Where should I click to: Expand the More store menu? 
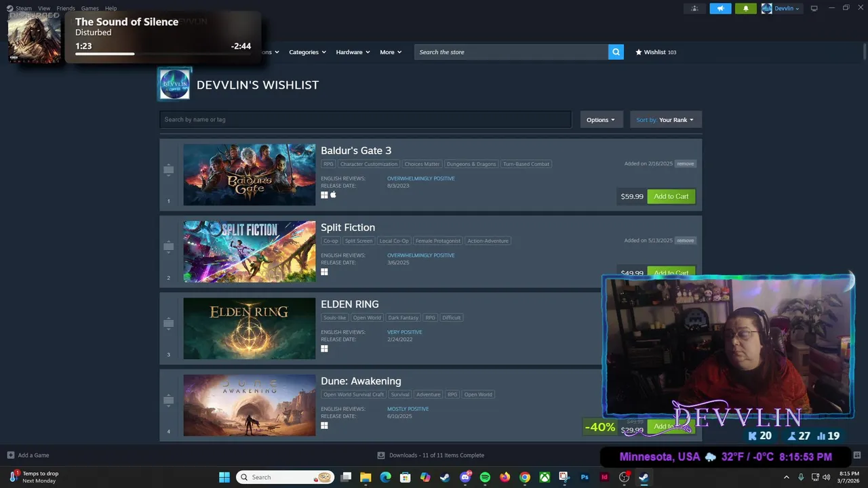click(391, 52)
